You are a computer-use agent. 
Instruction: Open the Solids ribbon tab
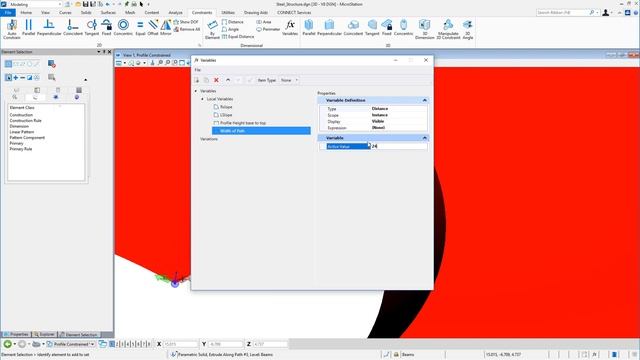[86, 13]
